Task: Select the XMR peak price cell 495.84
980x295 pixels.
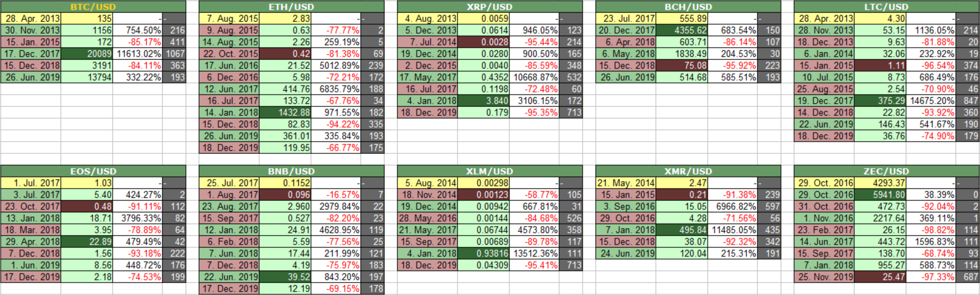Action: click(x=682, y=230)
